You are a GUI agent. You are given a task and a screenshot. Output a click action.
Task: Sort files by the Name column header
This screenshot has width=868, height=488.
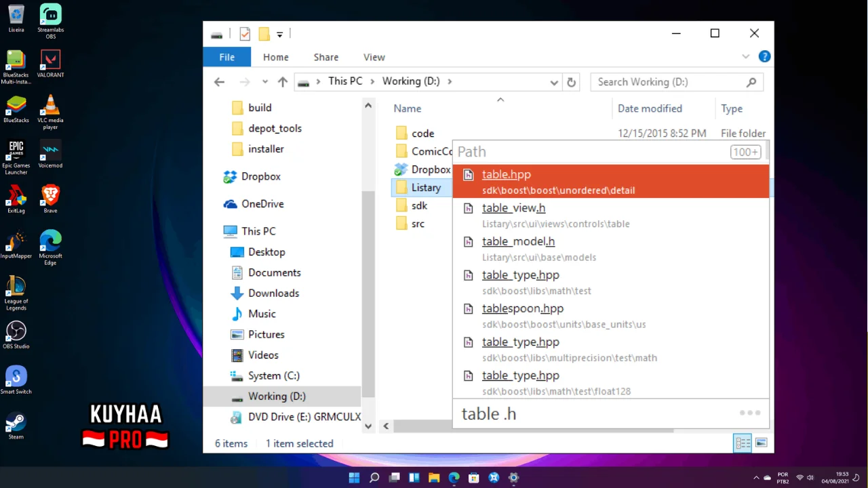pyautogui.click(x=408, y=108)
